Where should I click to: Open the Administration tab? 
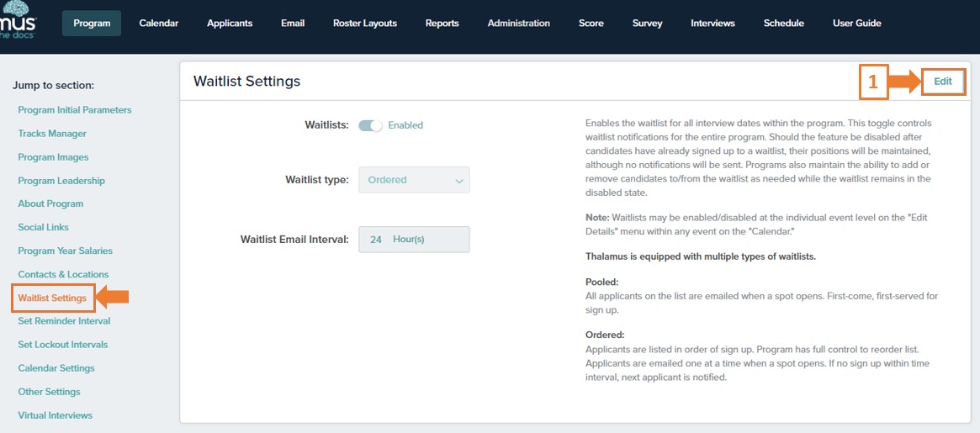pos(519,23)
